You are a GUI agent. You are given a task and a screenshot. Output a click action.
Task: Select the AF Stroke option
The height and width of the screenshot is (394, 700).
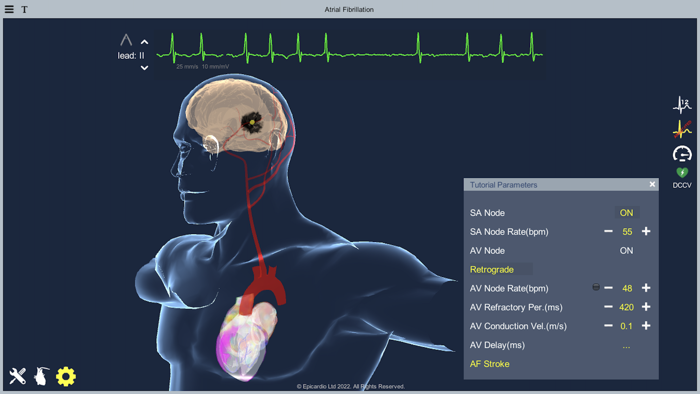(x=489, y=364)
